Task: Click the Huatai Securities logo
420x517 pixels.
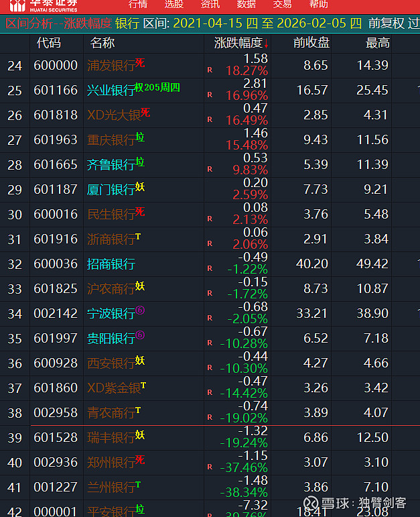Action: click(x=43, y=5)
